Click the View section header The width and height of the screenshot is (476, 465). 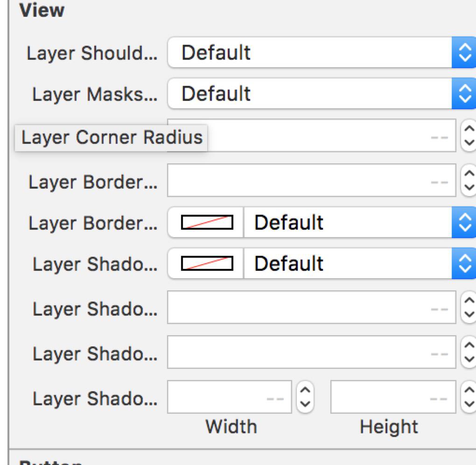[x=42, y=10]
